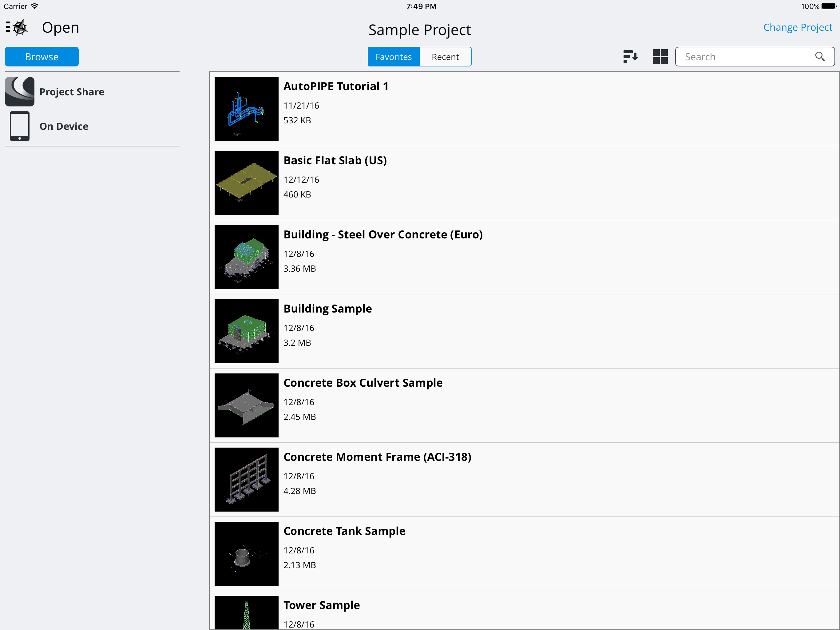Select Building Sample title

point(328,309)
